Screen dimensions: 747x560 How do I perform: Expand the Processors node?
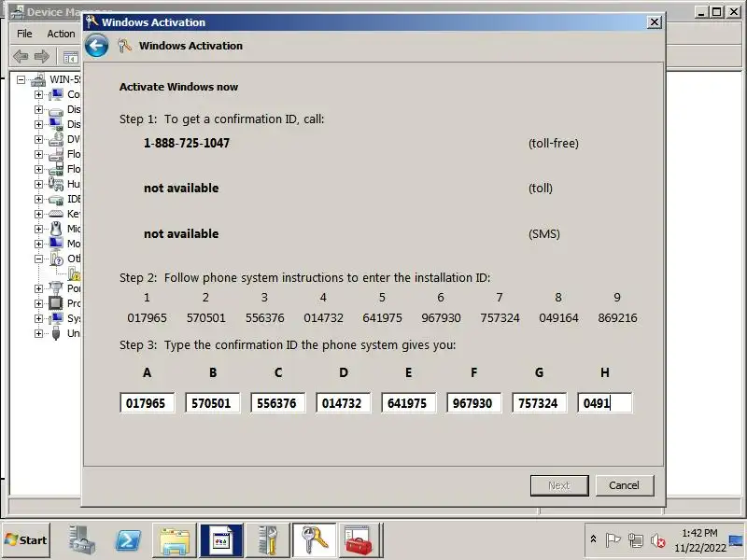pyautogui.click(x=38, y=303)
